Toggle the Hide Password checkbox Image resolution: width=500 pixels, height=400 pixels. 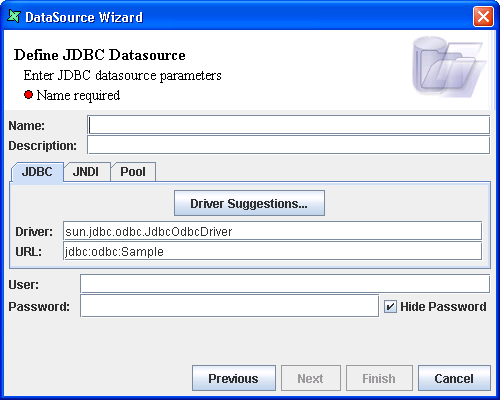(x=390, y=306)
